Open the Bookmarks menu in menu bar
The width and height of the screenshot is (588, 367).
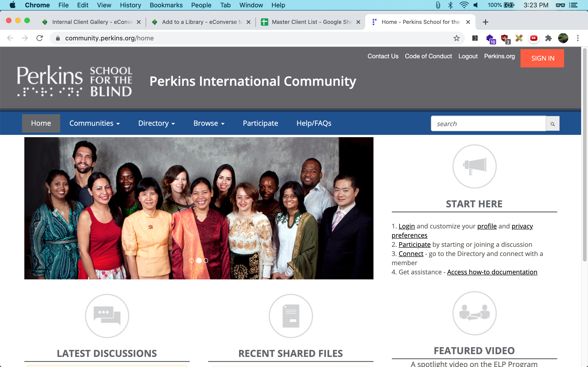166,5
